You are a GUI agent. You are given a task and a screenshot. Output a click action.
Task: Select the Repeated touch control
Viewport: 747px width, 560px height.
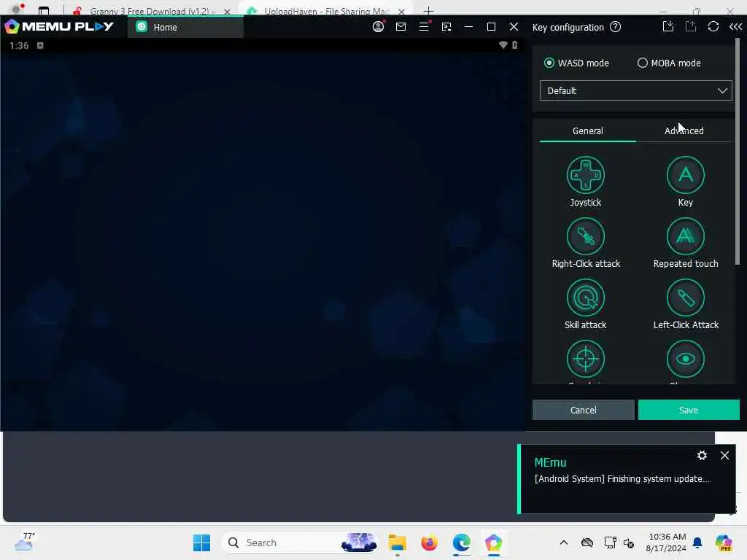[x=685, y=236]
